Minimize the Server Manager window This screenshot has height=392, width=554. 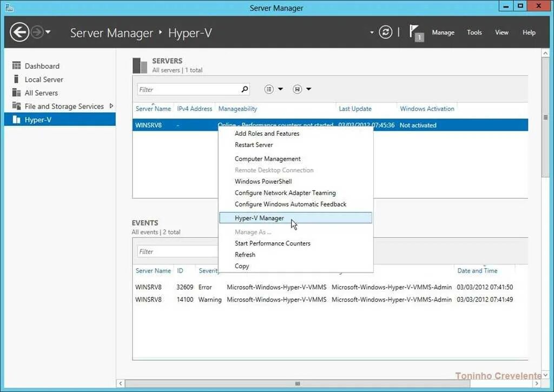click(x=506, y=6)
